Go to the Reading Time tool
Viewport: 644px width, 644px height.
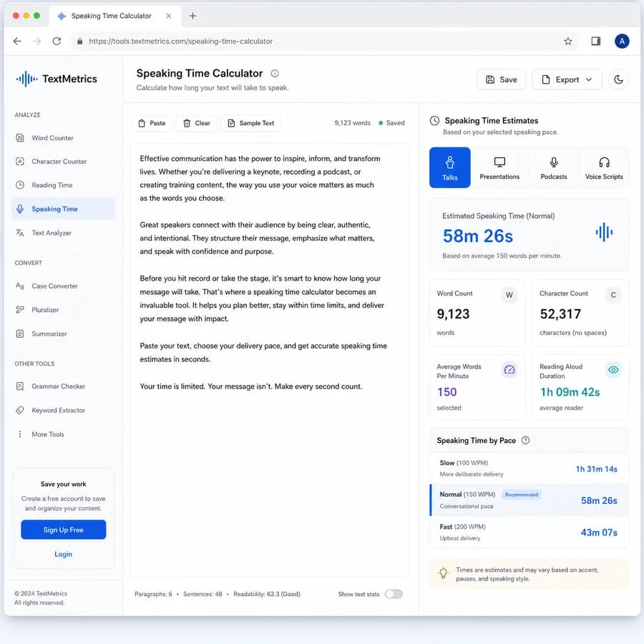point(63,185)
